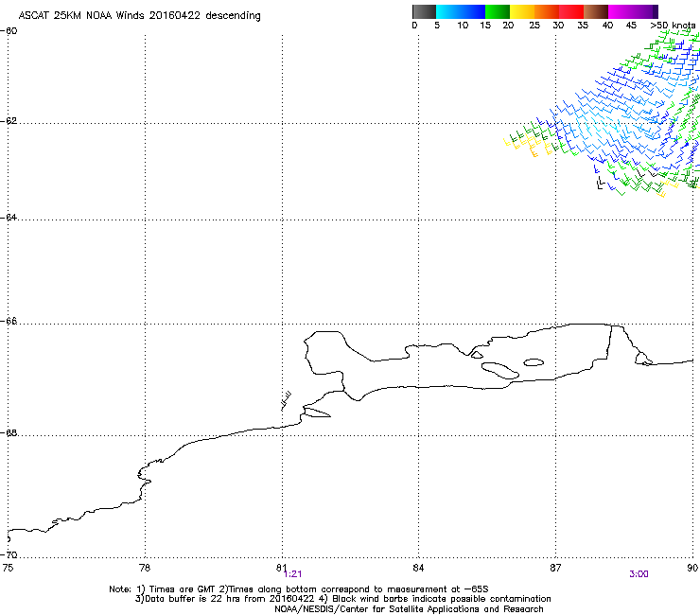
Task: Select the latitude label '-62'
Action: 9,121
